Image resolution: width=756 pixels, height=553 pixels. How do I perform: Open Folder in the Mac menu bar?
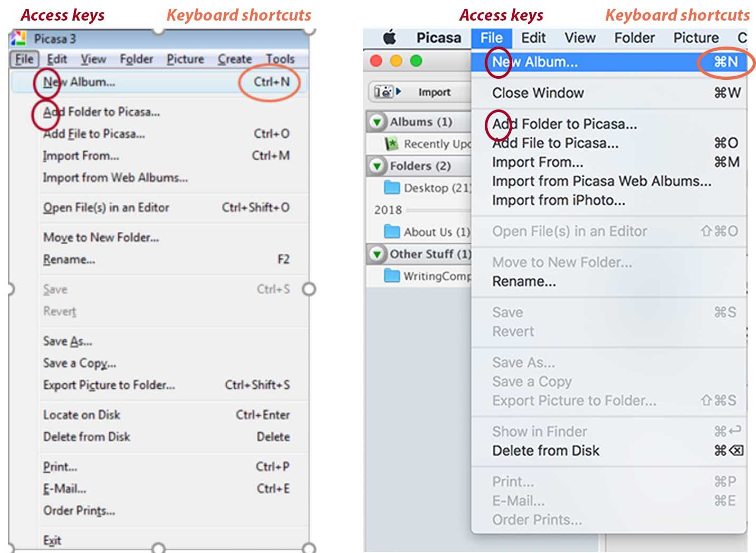pos(634,38)
